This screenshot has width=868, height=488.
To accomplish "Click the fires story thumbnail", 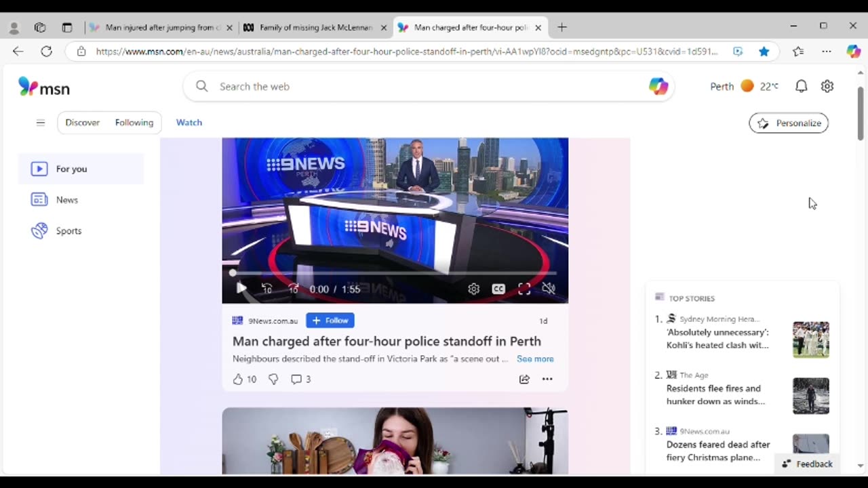I will pyautogui.click(x=811, y=396).
